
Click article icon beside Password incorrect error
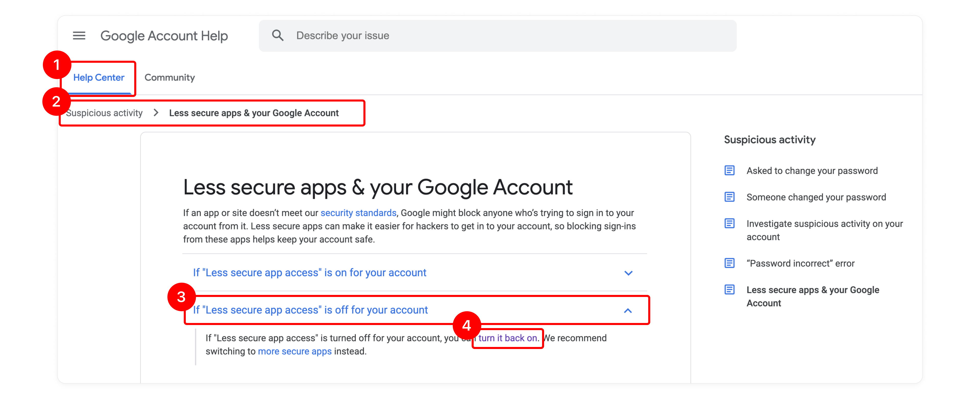click(729, 263)
